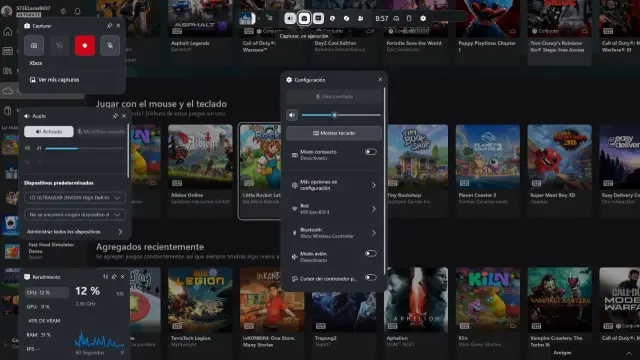The width and height of the screenshot is (640, 360).
Task: Switch to the microphone tab in the Audio widget
Action: [x=101, y=131]
